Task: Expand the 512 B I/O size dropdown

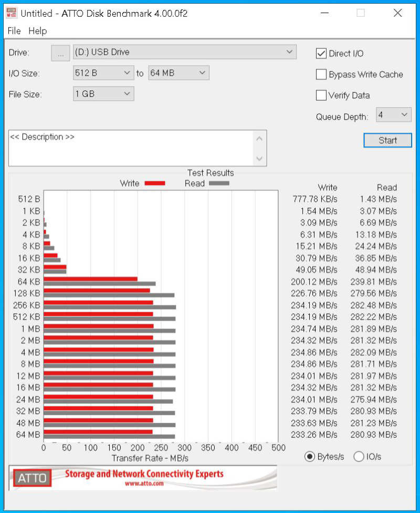Action: [103, 73]
